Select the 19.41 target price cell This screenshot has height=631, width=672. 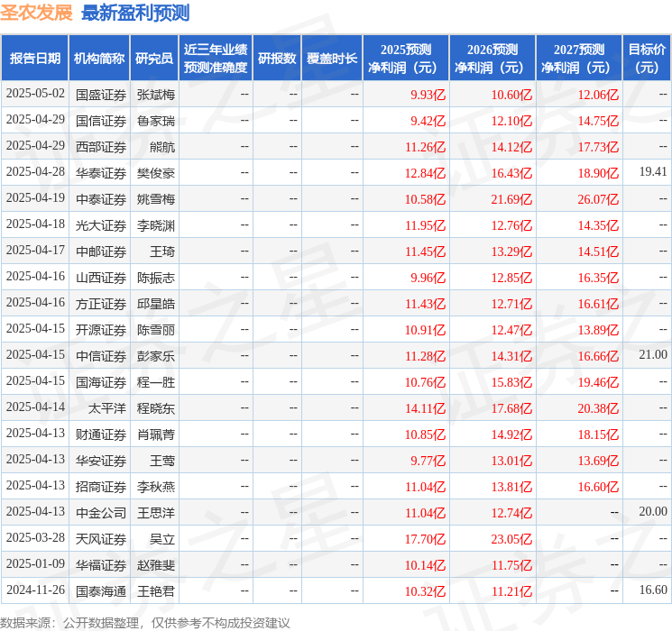[653, 171]
